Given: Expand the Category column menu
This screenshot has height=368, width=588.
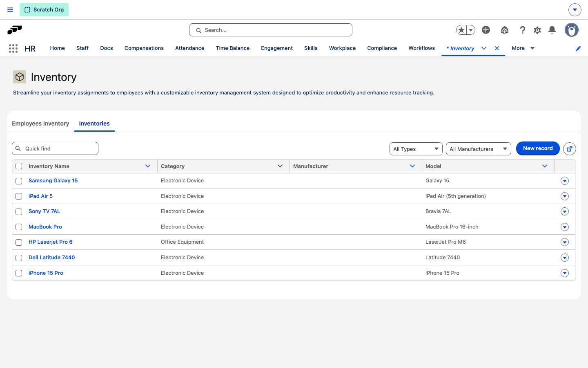Looking at the screenshot, I should (x=280, y=166).
